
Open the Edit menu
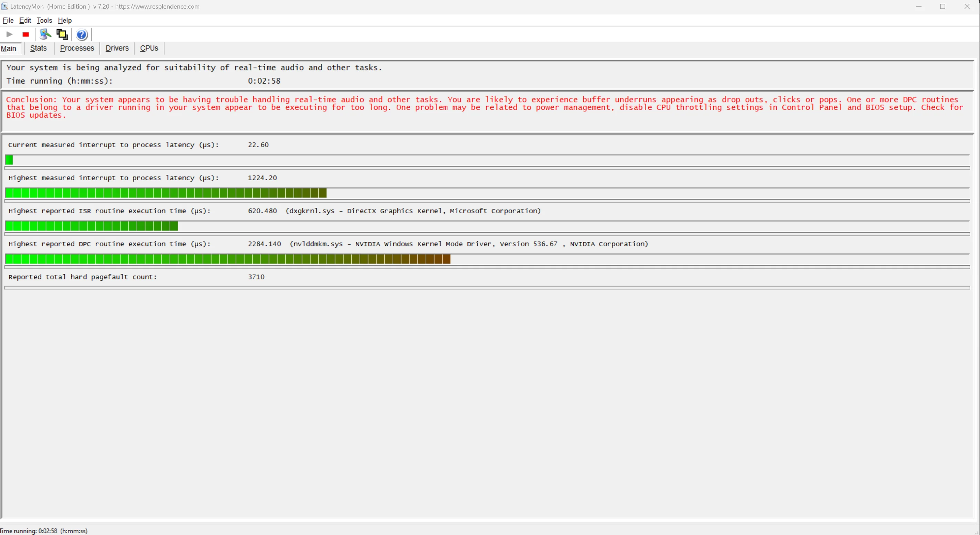25,20
